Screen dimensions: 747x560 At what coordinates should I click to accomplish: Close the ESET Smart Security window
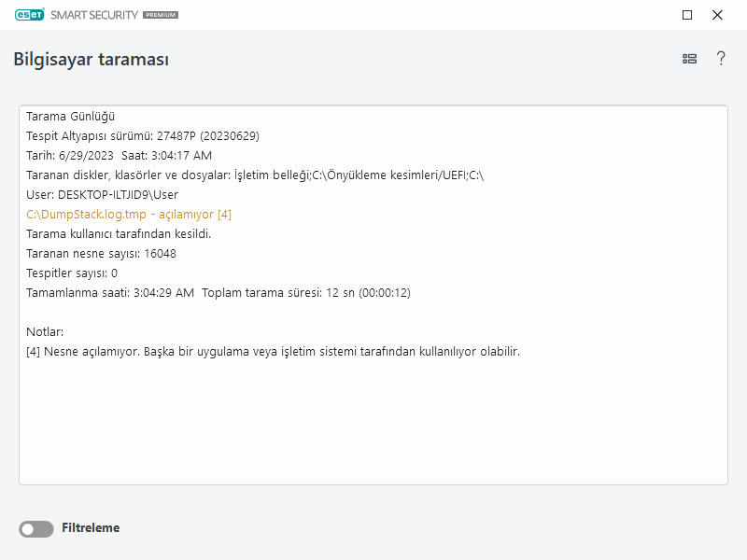[x=717, y=15]
